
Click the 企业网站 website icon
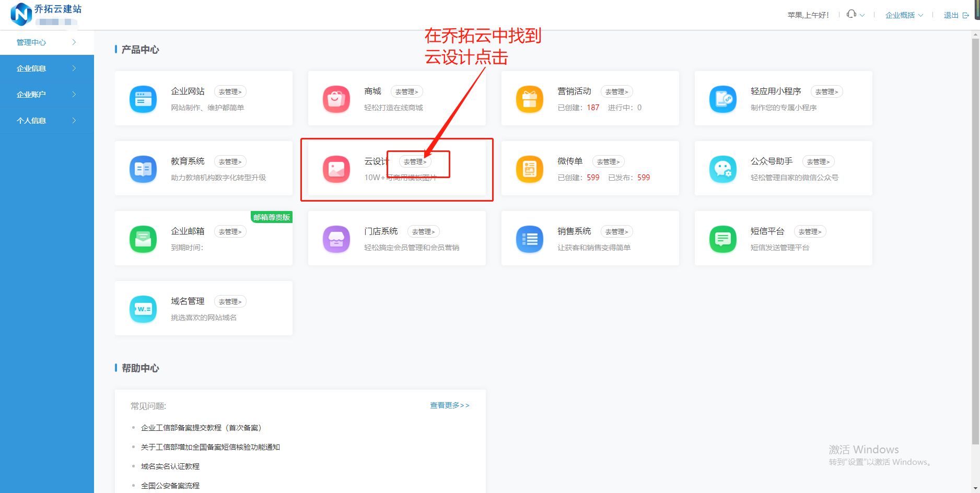coord(143,99)
